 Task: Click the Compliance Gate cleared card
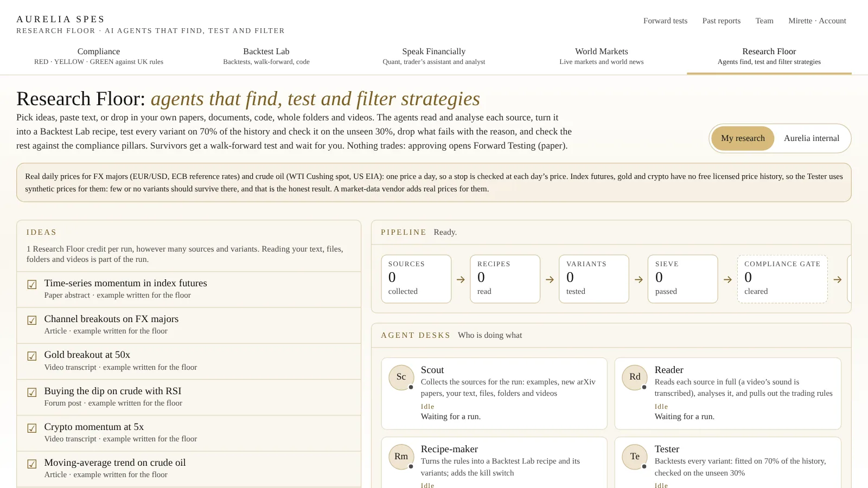point(782,279)
